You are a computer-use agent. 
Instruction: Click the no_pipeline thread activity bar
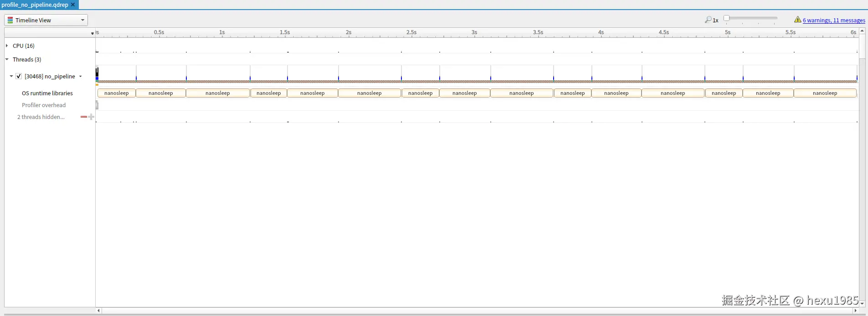click(x=477, y=82)
